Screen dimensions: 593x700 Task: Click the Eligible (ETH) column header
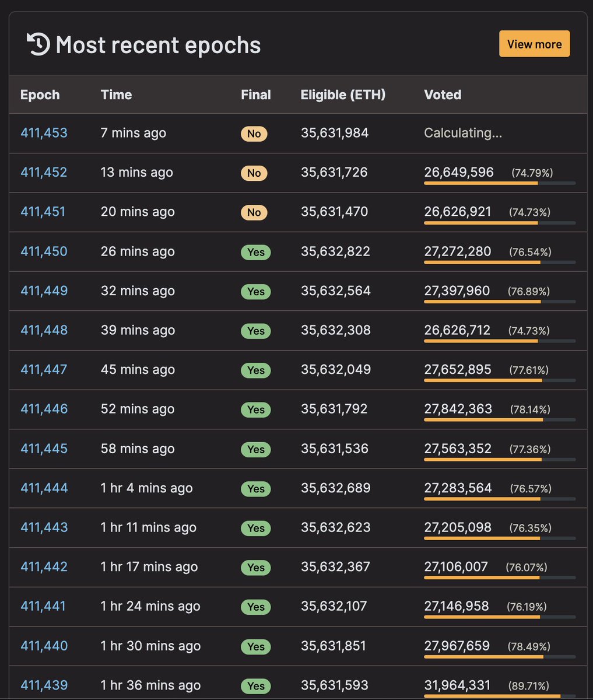[343, 94]
